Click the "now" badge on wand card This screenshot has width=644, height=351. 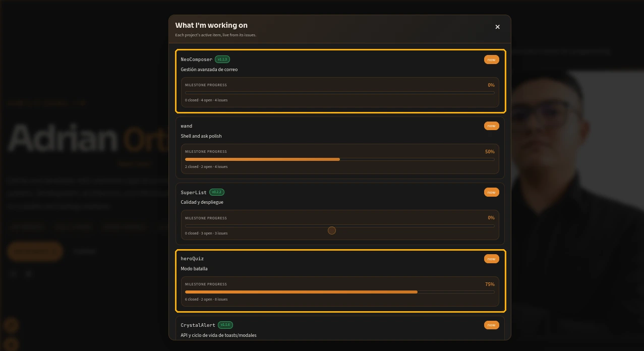[491, 126]
